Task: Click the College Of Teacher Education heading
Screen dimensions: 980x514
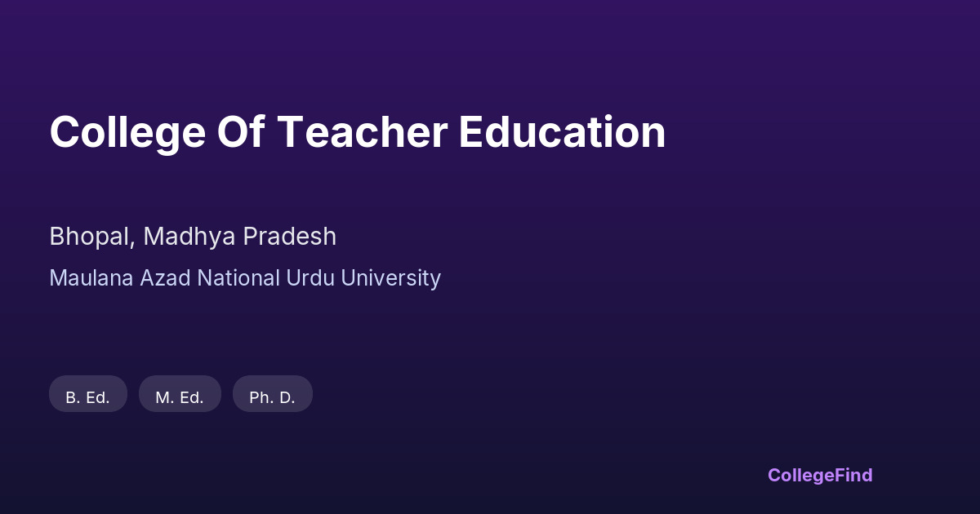Action: [358, 132]
